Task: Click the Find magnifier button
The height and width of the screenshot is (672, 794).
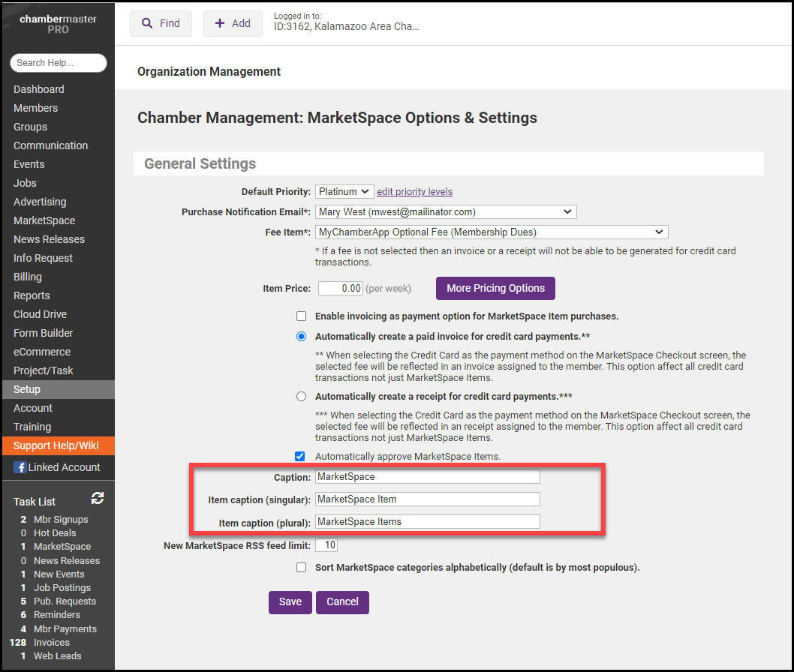Action: (161, 23)
